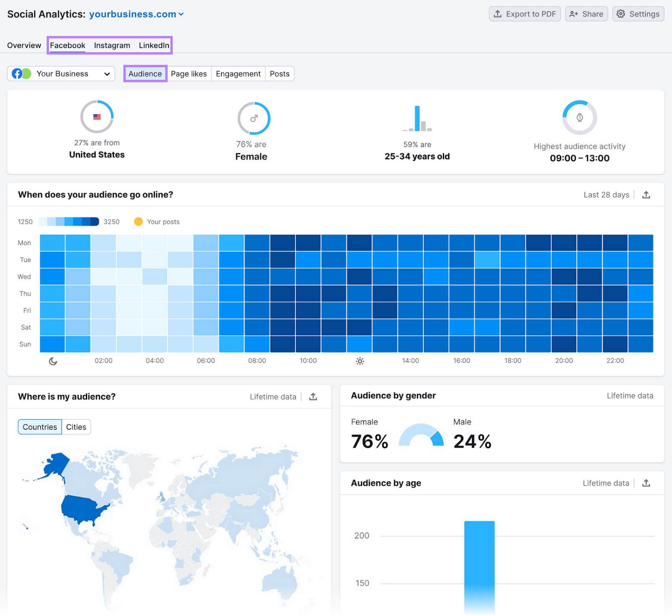Expand the 'Last 28 days' date range

click(606, 195)
